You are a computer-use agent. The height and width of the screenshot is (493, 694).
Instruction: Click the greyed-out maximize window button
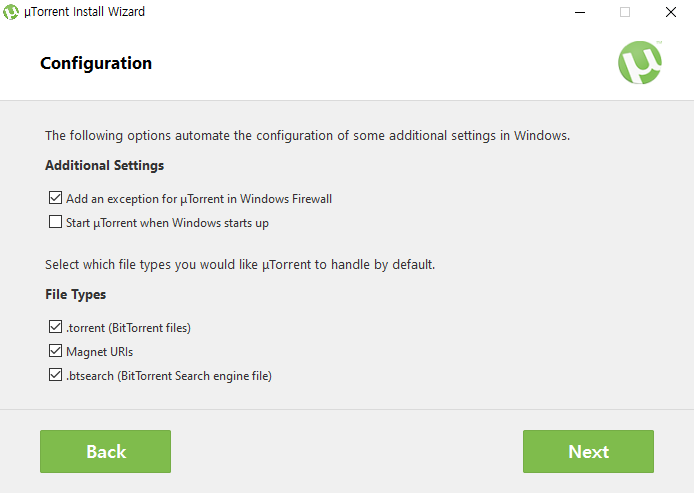(x=625, y=12)
